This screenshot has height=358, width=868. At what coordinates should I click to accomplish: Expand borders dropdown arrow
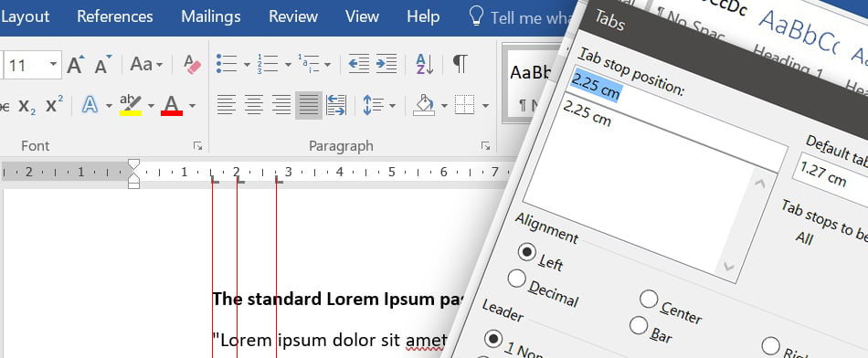click(485, 106)
